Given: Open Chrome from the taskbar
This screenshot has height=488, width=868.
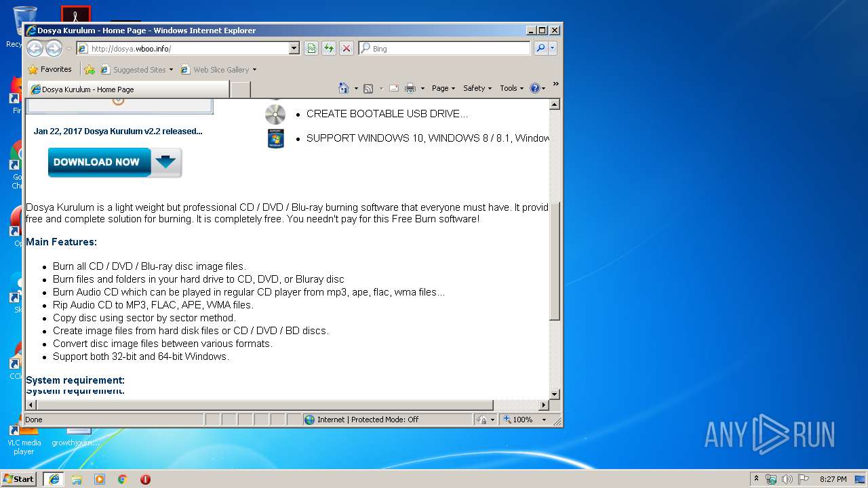Looking at the screenshot, I should click(122, 479).
